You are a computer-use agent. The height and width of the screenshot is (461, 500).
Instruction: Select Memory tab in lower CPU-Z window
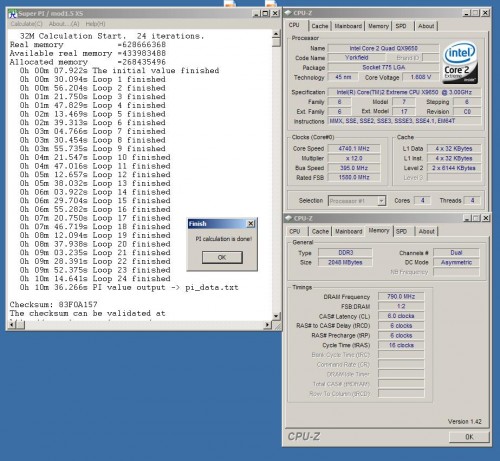coord(379,231)
